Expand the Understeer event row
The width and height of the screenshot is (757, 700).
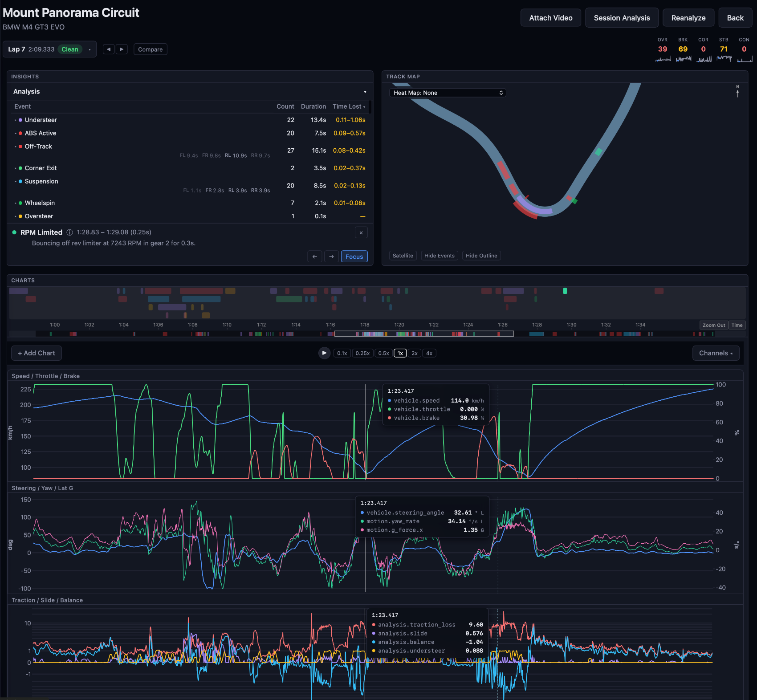click(190, 120)
